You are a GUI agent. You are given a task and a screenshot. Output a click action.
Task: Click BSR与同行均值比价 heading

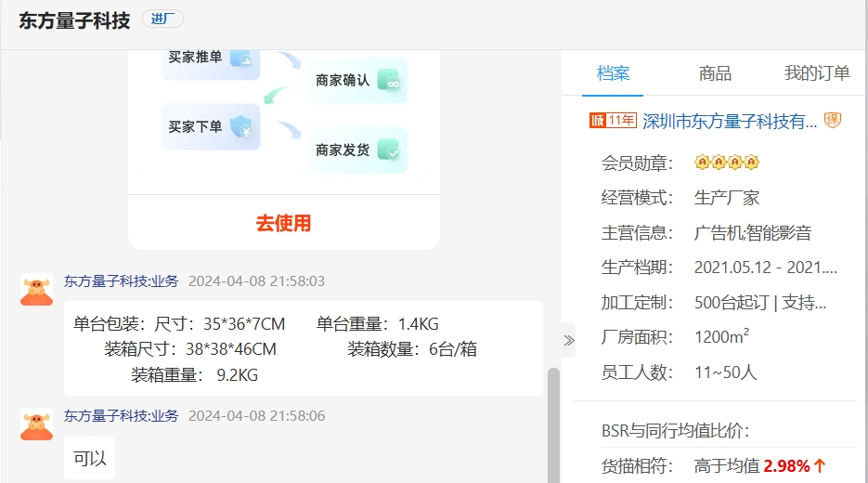675,430
